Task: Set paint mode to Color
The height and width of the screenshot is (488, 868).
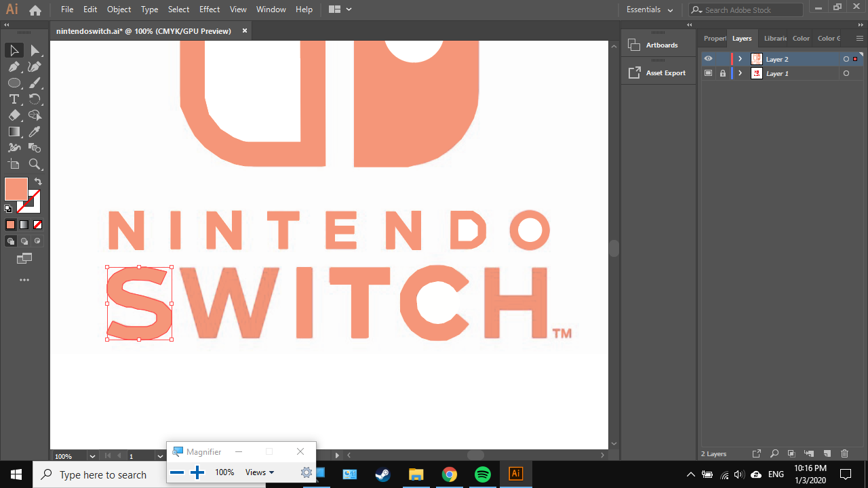Action: pos(10,225)
